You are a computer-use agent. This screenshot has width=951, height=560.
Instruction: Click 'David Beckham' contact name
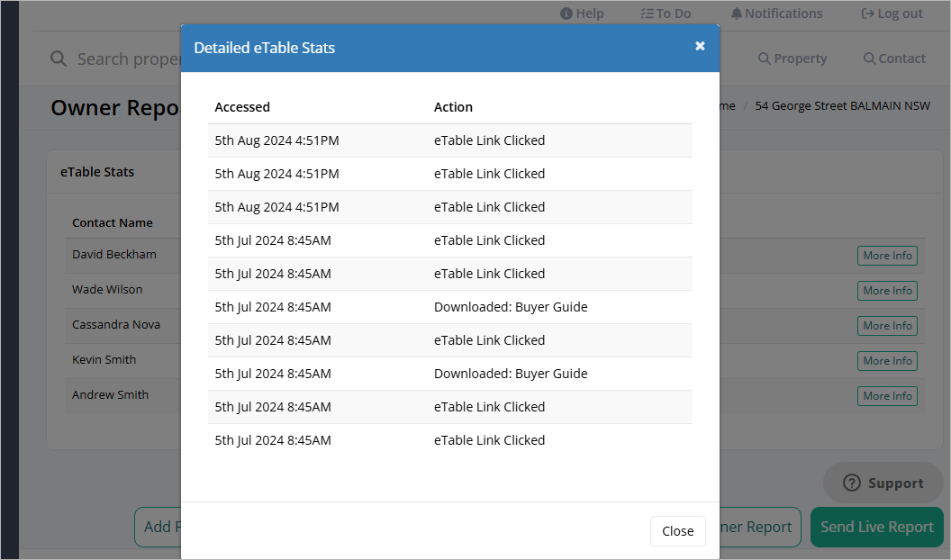[114, 255]
